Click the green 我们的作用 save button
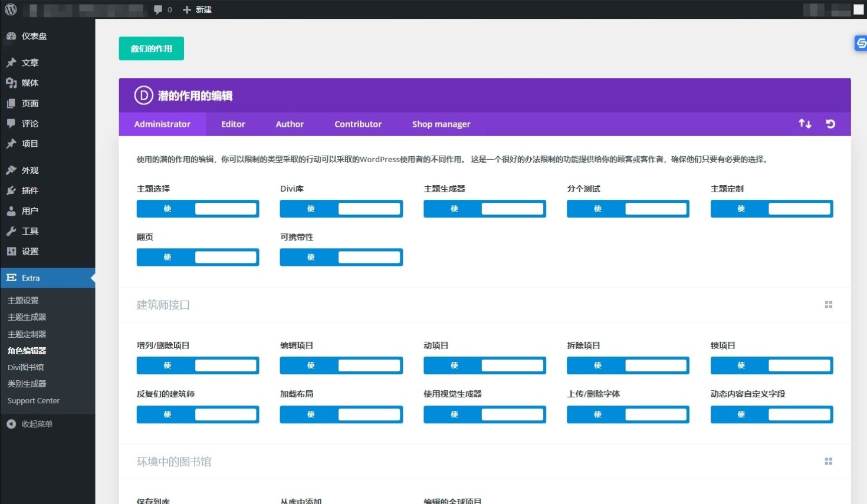Viewport: 867px width, 504px height. (152, 48)
